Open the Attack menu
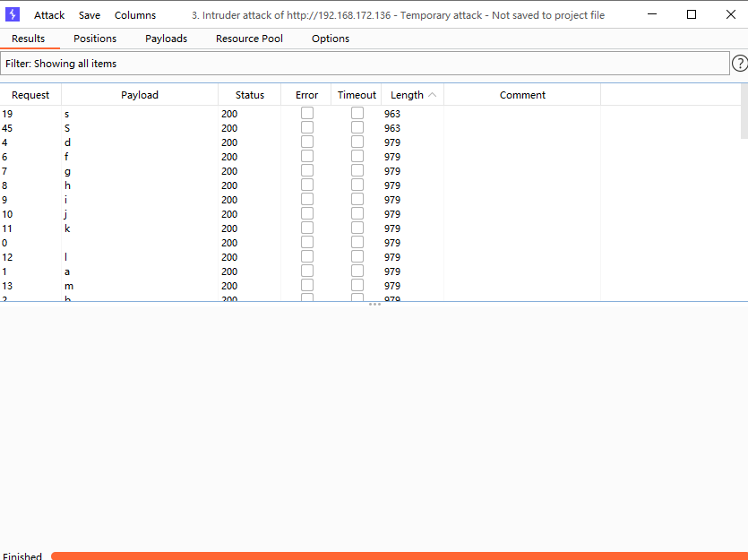 [49, 15]
